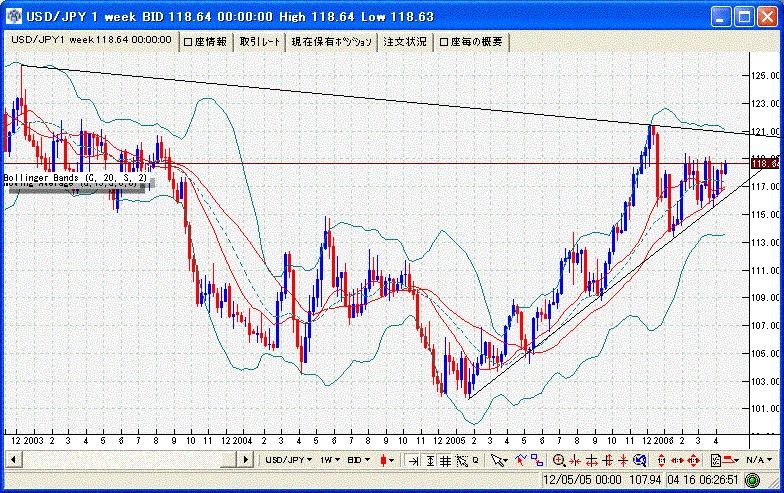Select the 注文状況 tab
Viewport: 784px width, 493px height.
404,42
